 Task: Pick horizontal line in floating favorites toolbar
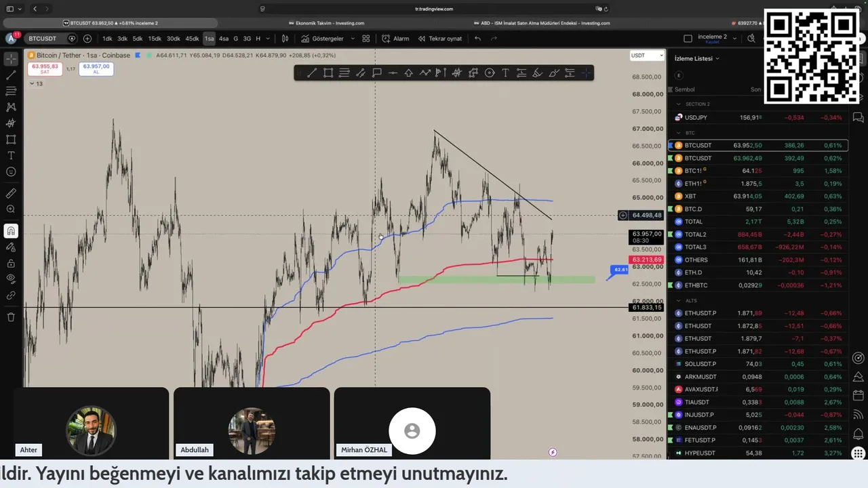(393, 73)
